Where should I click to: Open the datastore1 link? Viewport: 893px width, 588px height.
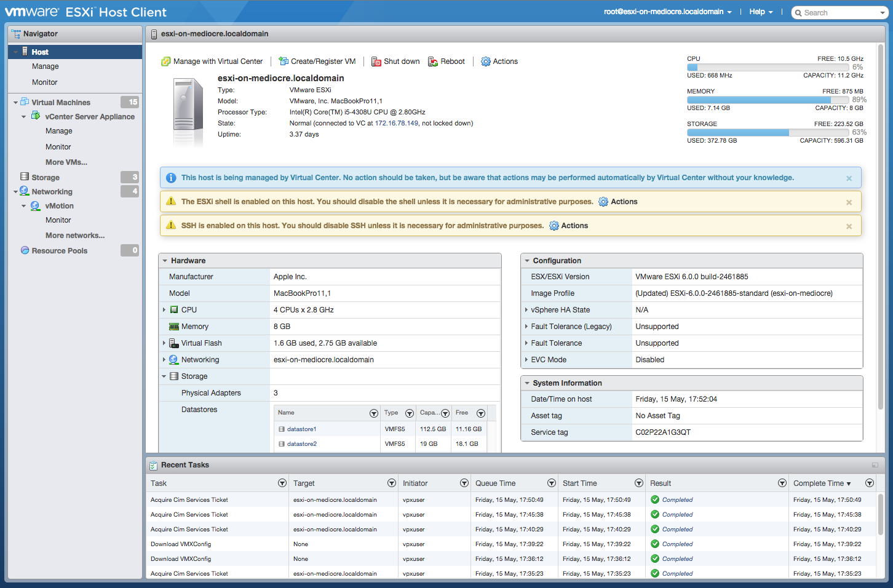[301, 429]
